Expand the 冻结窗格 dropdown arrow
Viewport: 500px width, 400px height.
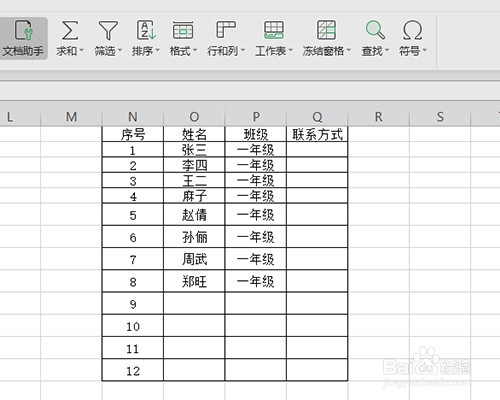(348, 51)
